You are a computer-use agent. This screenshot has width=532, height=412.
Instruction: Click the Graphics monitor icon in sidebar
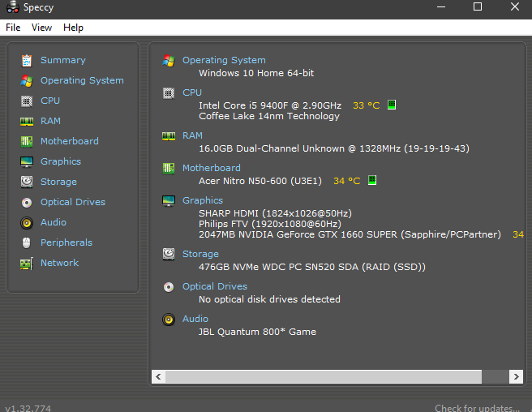click(x=27, y=161)
